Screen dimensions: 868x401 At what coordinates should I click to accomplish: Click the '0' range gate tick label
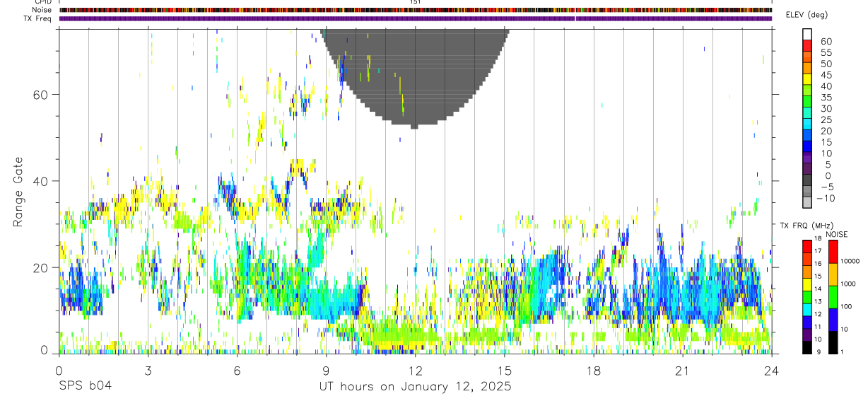[43, 351]
